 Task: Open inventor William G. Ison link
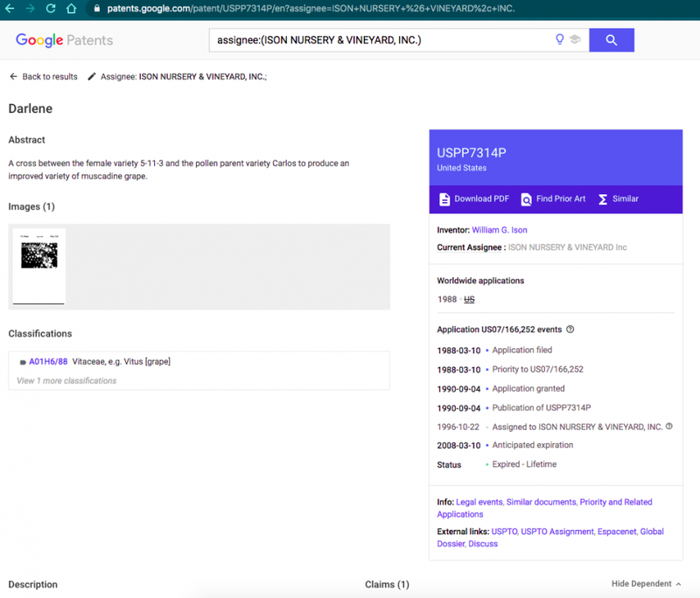tap(499, 230)
